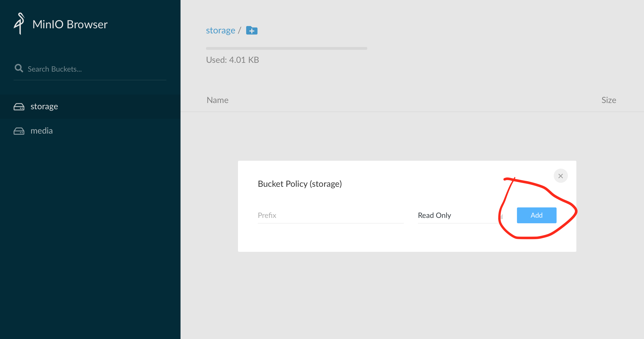Click the Prefix input field

pos(330,216)
